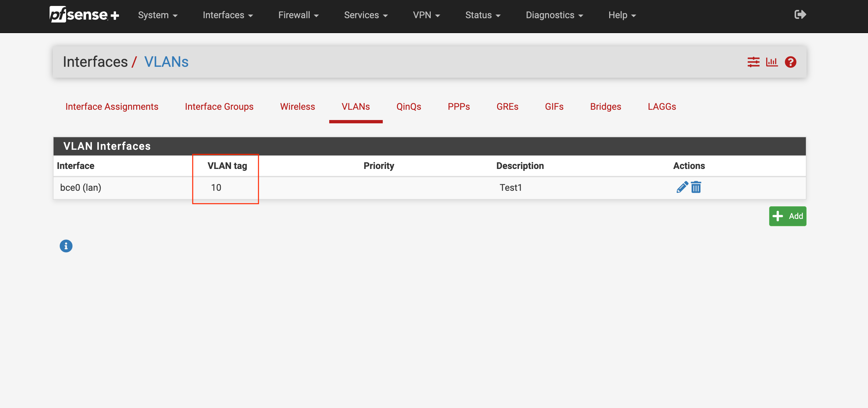
Task: Delete VLAN Test1 with trash icon
Action: 696,187
